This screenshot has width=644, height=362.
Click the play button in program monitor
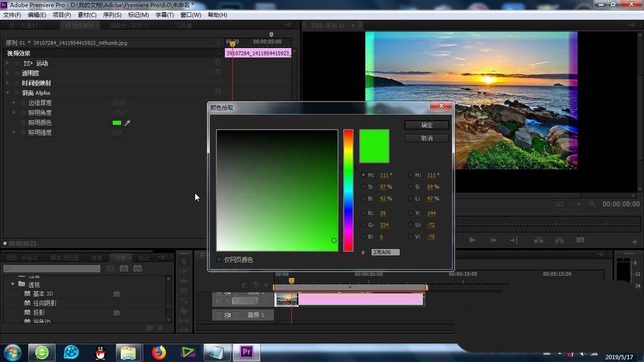click(x=473, y=240)
